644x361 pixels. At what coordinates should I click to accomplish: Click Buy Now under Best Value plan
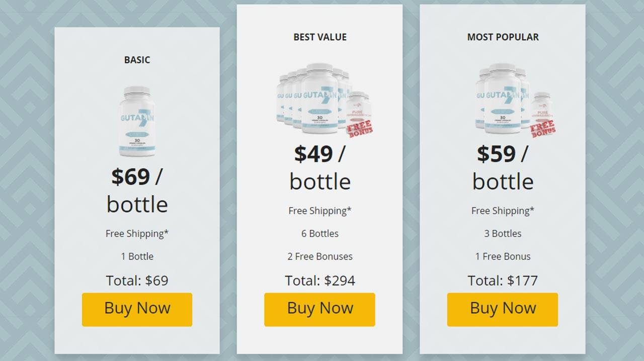[x=319, y=310]
